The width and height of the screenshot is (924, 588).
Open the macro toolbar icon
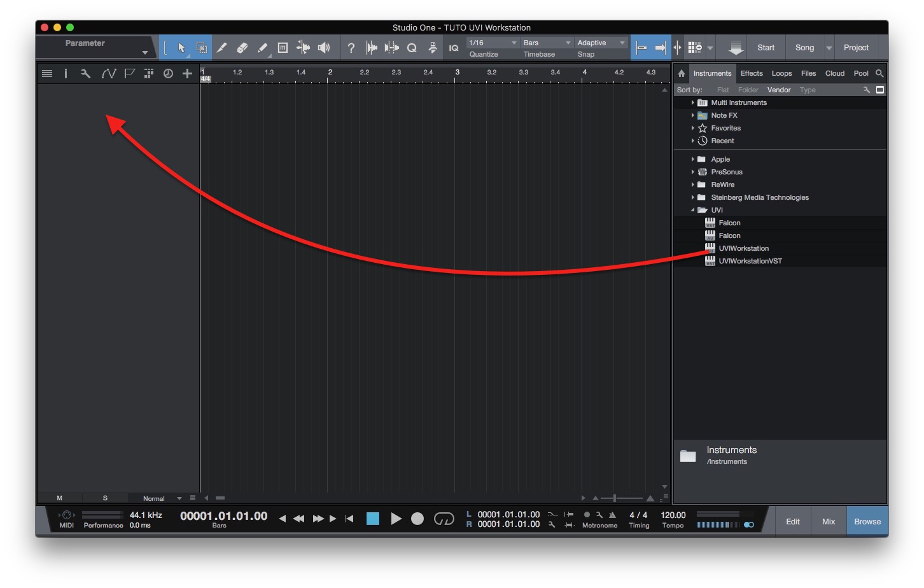pyautogui.click(x=433, y=48)
